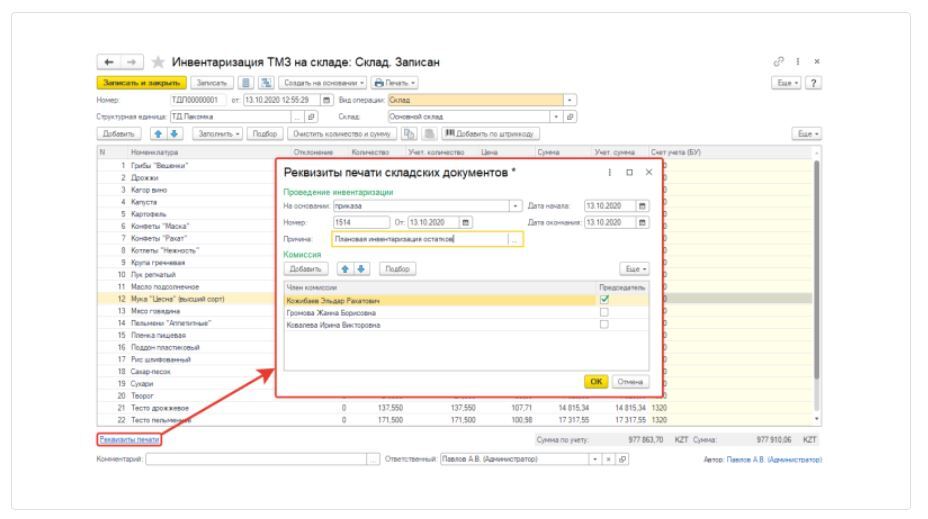Click Подбор button in commission section
Viewport: 928px width, 519px height.
point(397,269)
